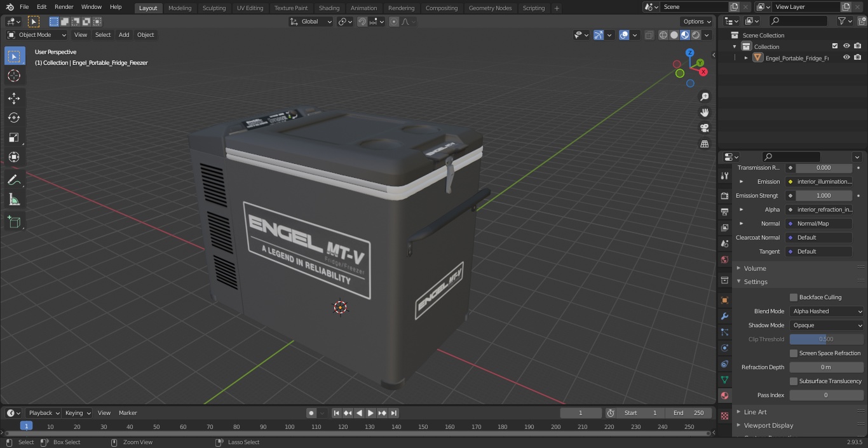
Task: Switch to the Shading workspace tab
Action: pos(329,8)
